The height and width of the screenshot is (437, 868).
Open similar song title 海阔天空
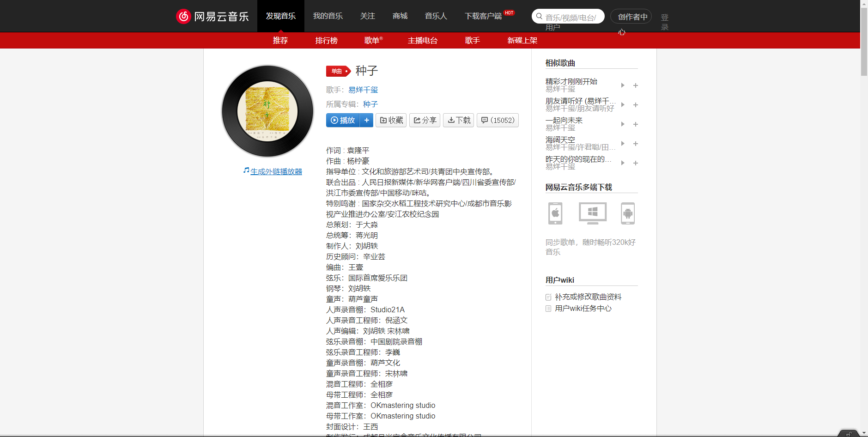point(560,140)
